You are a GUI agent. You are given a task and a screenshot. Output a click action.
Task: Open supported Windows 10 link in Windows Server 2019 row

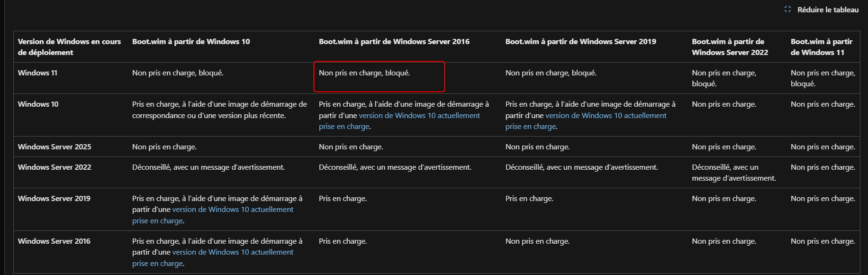pyautogui.click(x=213, y=215)
